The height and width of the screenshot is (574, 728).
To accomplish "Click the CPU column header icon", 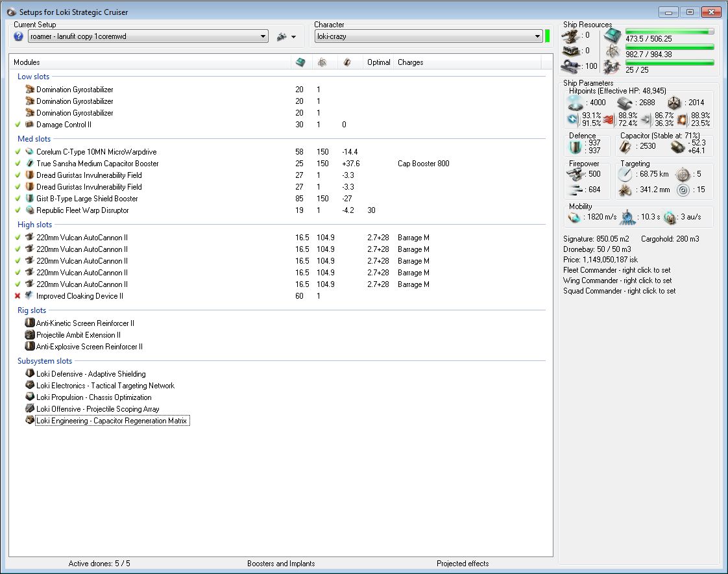I will pyautogui.click(x=300, y=62).
